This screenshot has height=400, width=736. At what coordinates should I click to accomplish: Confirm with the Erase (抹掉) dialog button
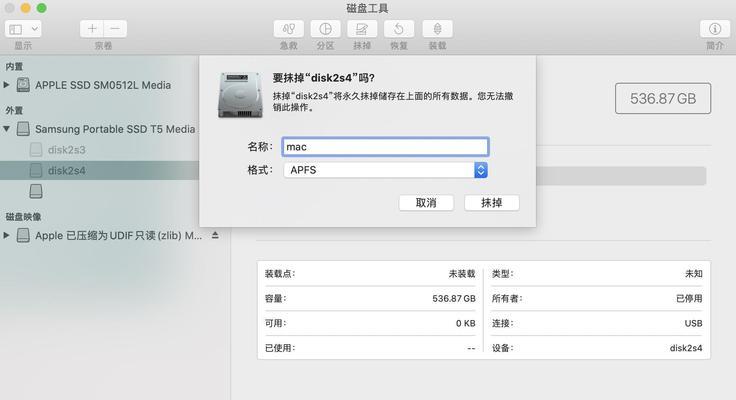pyautogui.click(x=492, y=203)
